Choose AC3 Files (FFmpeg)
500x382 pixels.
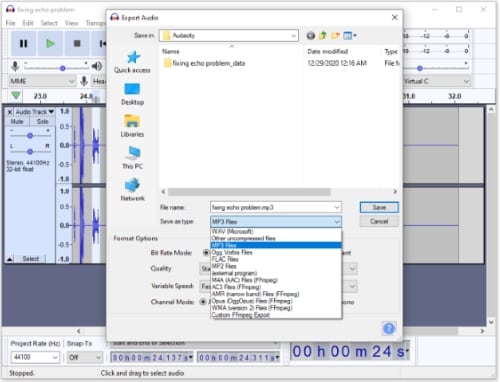pos(276,287)
